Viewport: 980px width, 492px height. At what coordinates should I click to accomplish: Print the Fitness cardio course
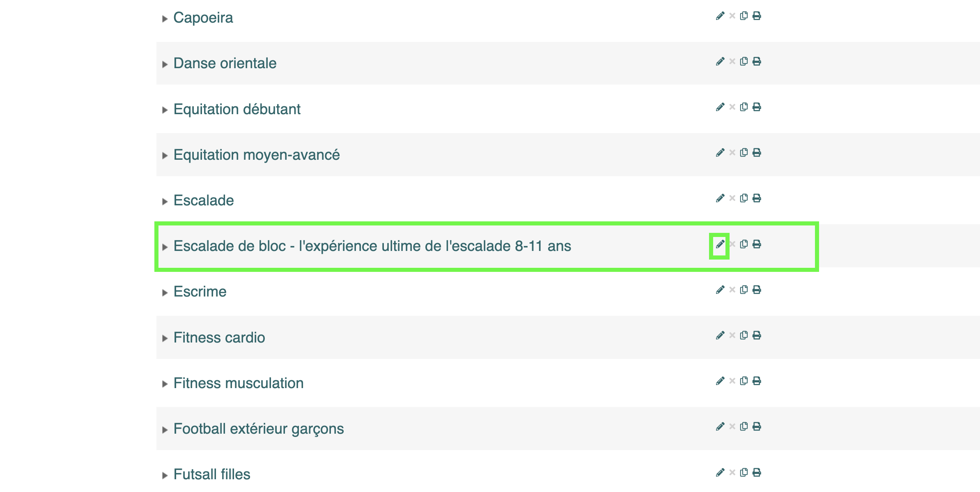757,336
